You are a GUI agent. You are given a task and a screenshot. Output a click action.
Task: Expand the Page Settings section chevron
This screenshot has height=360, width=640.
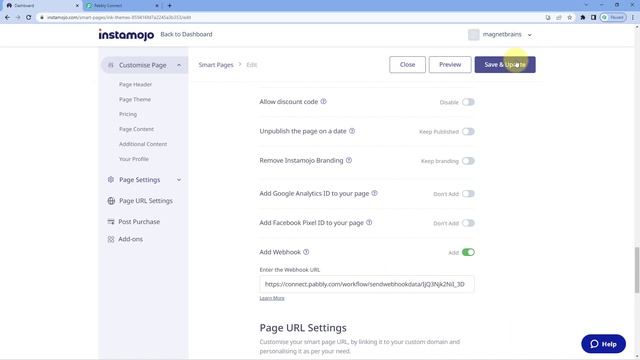tap(179, 180)
